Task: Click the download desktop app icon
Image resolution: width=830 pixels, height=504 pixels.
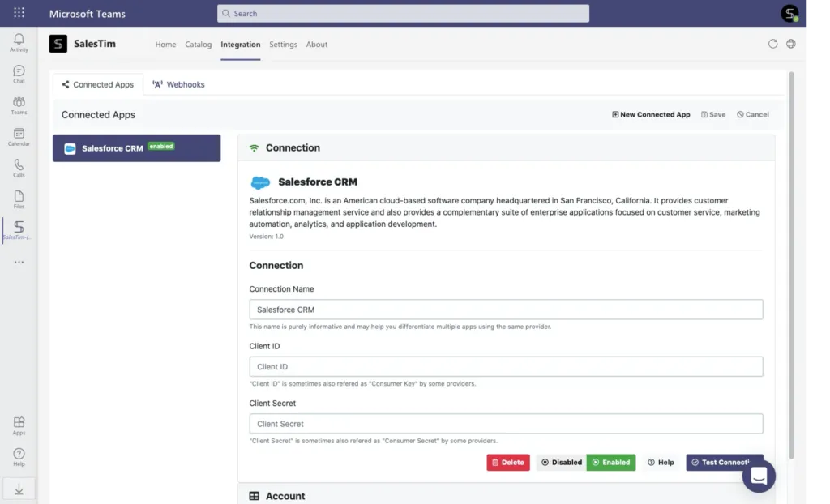Action: point(19,489)
